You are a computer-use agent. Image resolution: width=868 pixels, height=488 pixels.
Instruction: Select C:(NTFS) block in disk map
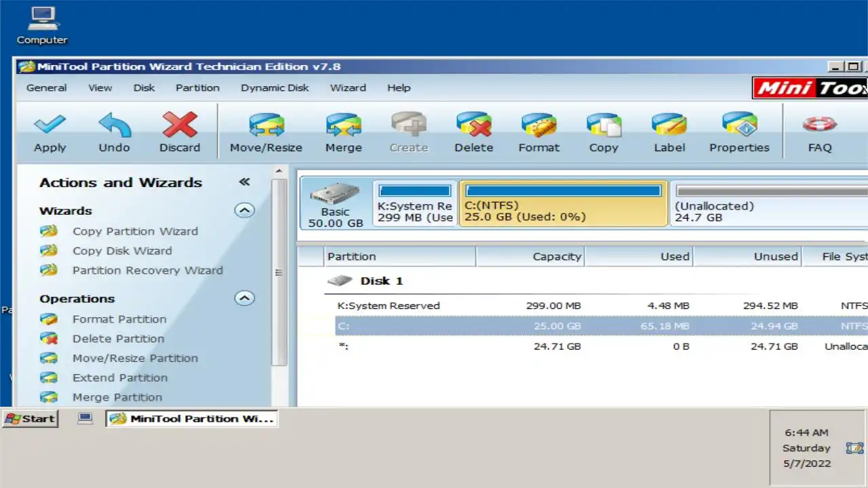[564, 203]
